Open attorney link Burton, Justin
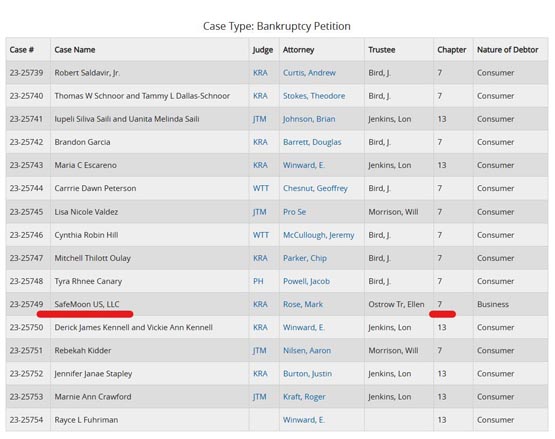 click(x=307, y=374)
